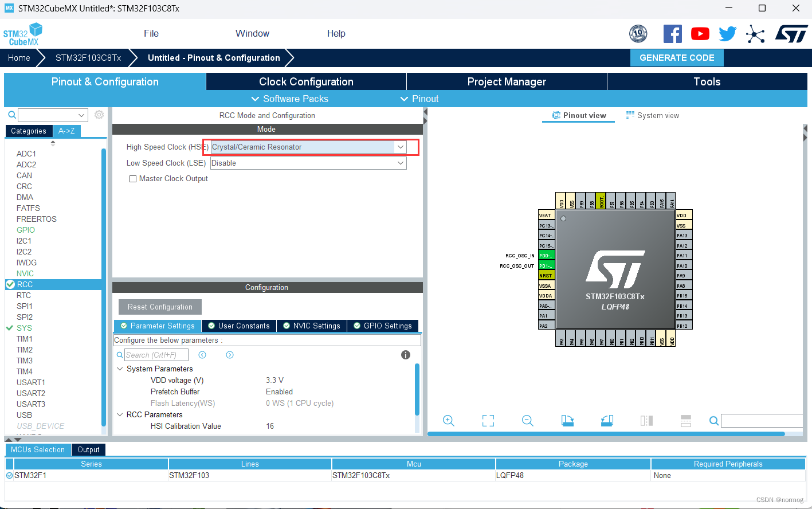Go to the Home breadcrumb
The image size is (812, 509).
pos(19,58)
